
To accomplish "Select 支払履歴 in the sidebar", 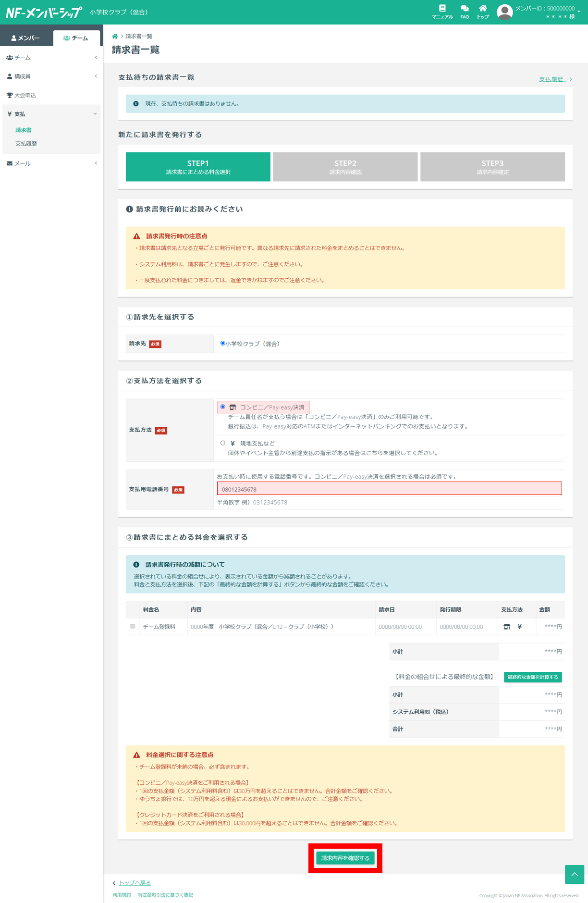I will coord(26,144).
